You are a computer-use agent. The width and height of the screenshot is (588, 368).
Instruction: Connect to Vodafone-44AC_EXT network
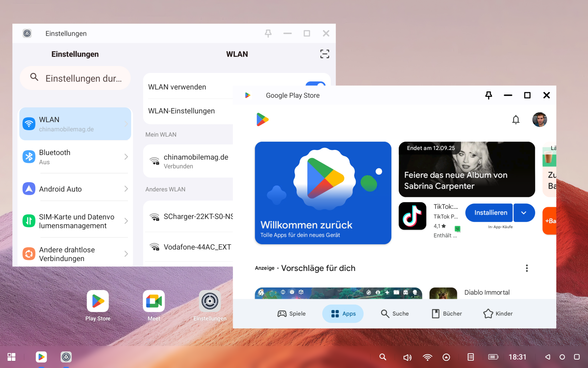click(189, 247)
